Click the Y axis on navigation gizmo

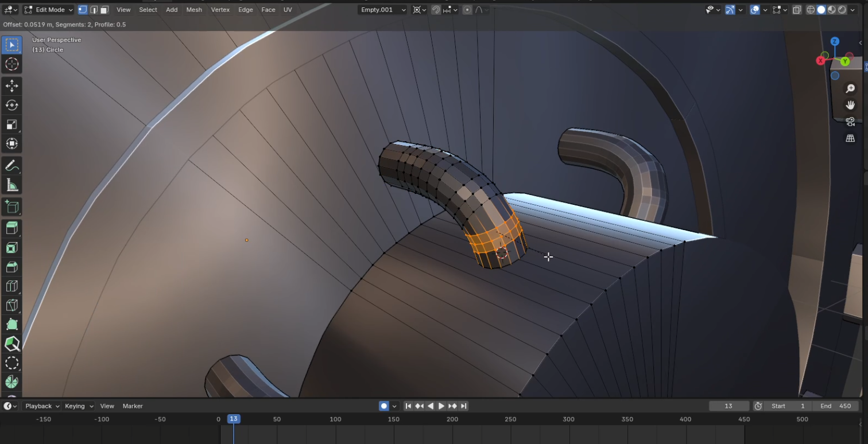click(846, 61)
